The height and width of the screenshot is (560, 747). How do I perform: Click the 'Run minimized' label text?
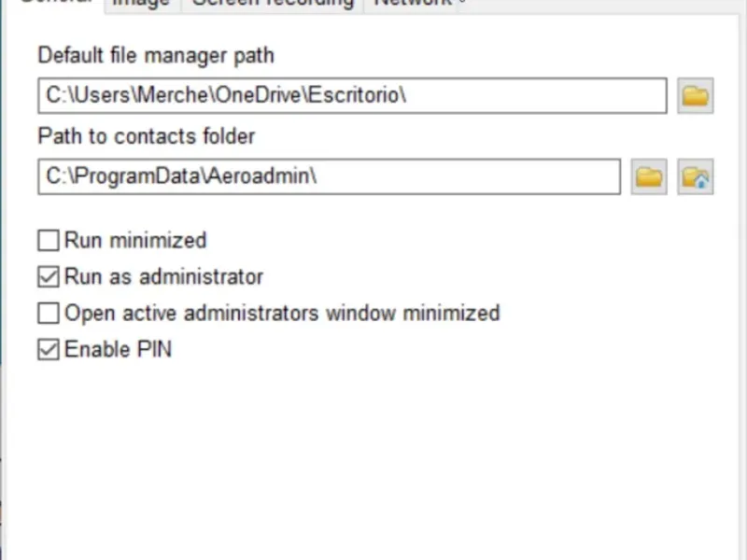pyautogui.click(x=135, y=241)
